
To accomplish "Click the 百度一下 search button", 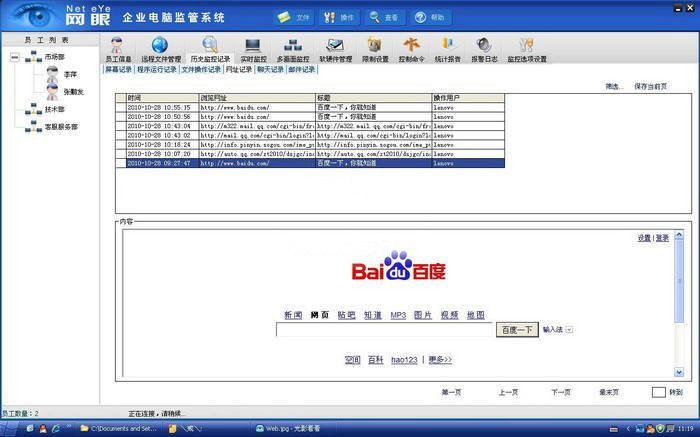I will click(517, 330).
